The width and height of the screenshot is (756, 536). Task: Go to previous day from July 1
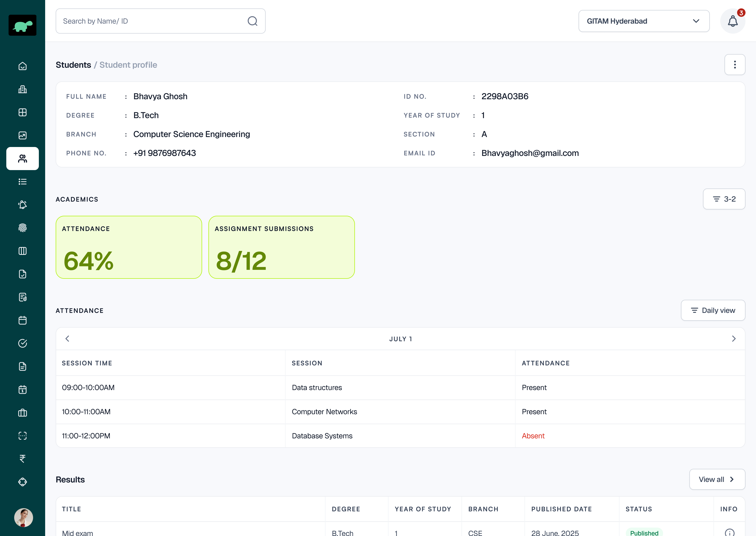(x=67, y=338)
